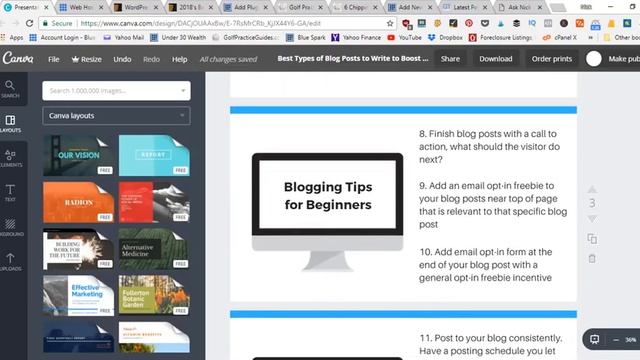640x360 pixels.
Task: Zoom out with the minus button
Action: (616, 340)
